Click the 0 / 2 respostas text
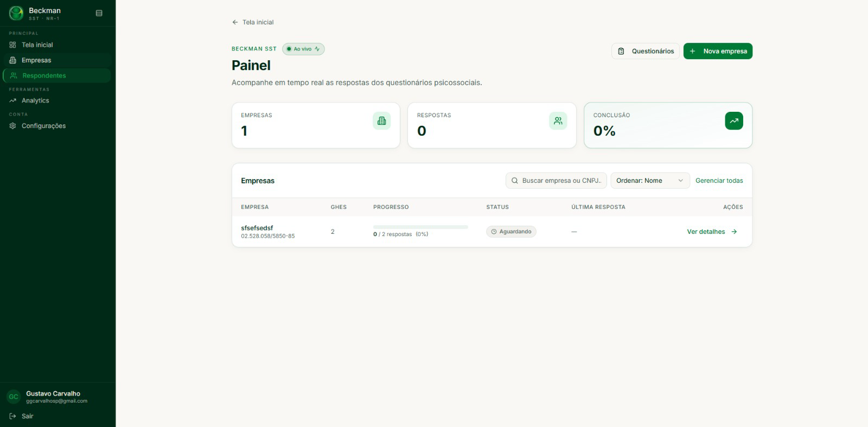Viewport: 868px width, 427px height. [x=393, y=234]
